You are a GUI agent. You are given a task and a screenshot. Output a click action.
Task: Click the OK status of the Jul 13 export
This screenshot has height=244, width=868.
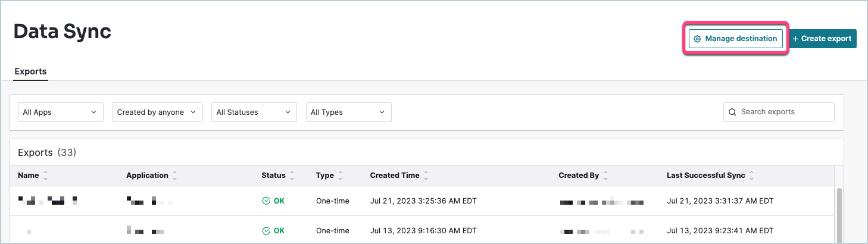pyautogui.click(x=273, y=230)
